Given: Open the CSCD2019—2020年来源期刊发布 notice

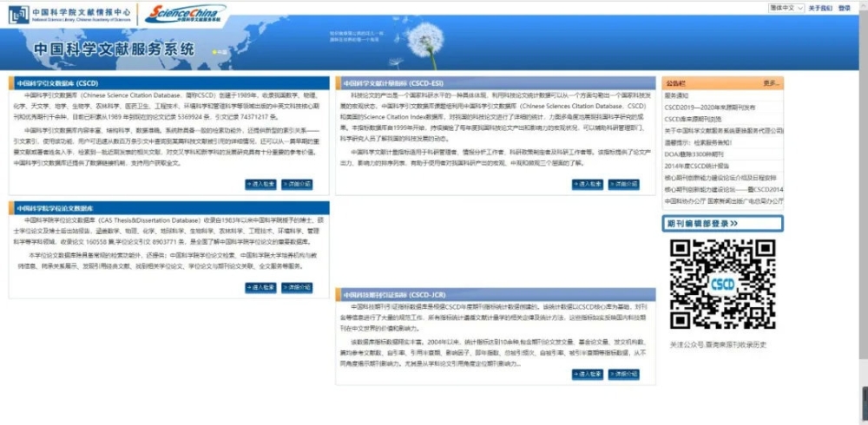Looking at the screenshot, I should pyautogui.click(x=710, y=108).
